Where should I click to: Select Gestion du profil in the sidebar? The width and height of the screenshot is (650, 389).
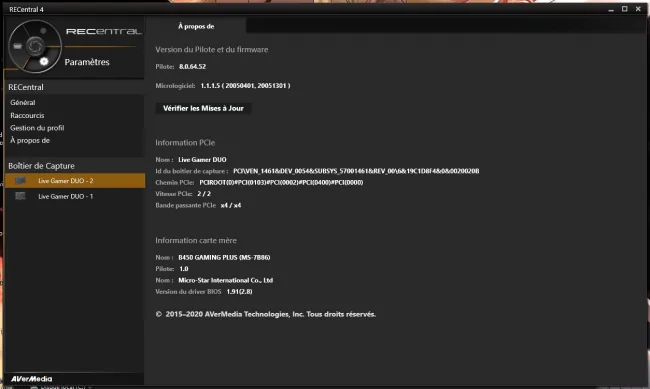click(37, 128)
